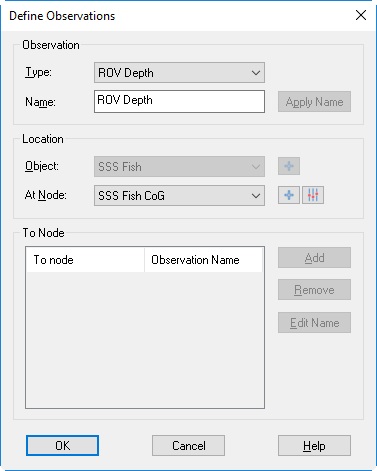Click the To node column header
This screenshot has height=471, width=377.
click(x=85, y=260)
